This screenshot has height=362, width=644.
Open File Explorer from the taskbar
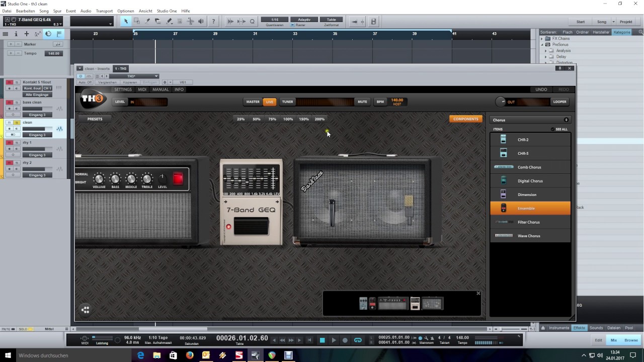(x=157, y=355)
